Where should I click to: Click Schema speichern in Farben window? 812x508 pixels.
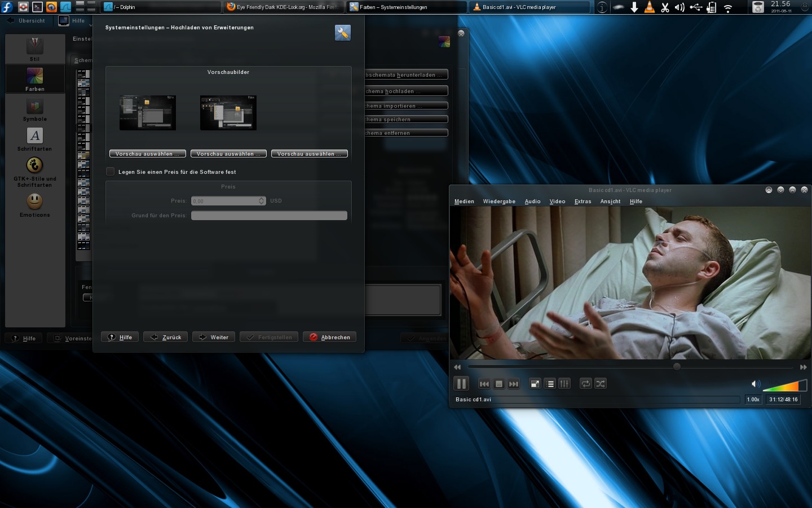(407, 119)
